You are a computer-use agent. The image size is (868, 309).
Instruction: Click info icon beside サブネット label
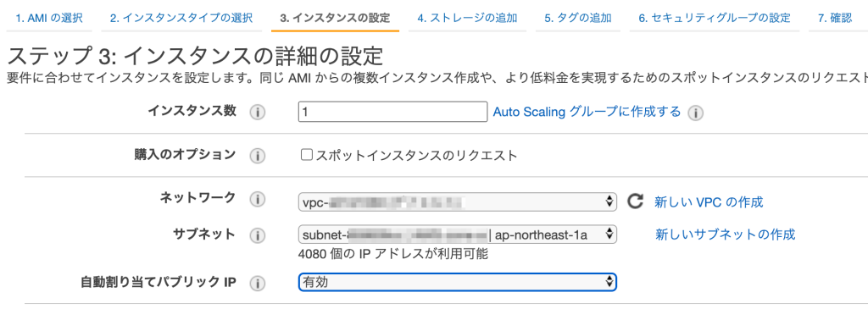coord(257,235)
